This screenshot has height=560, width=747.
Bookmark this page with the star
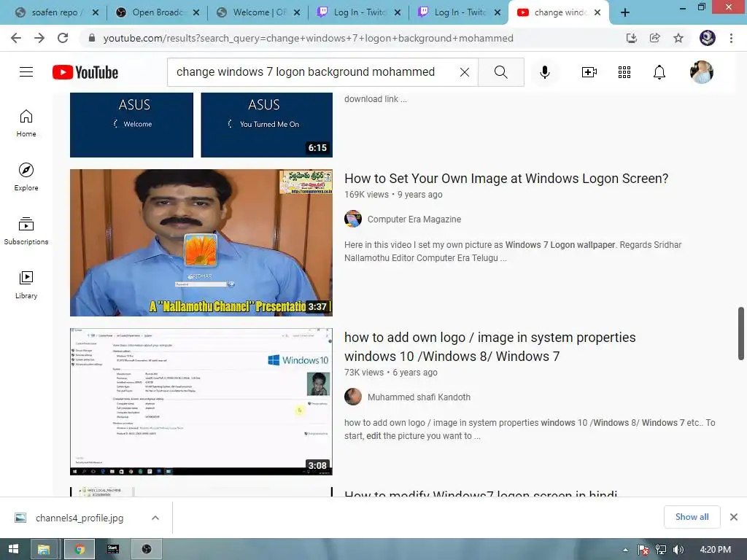(678, 38)
